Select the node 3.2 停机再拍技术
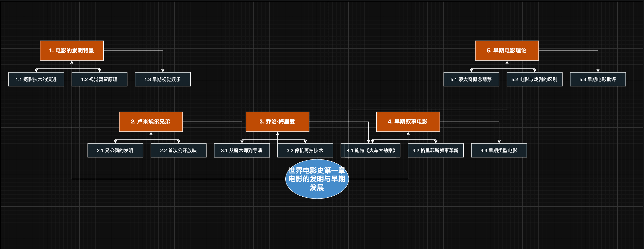Viewport: 644px width, 249px height. [305, 150]
